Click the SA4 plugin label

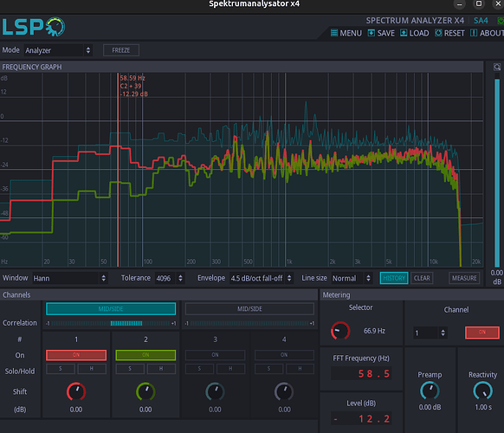coord(481,21)
